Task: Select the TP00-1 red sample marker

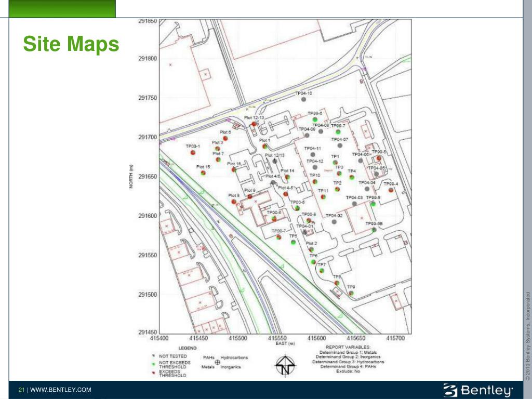Action: pos(193,153)
